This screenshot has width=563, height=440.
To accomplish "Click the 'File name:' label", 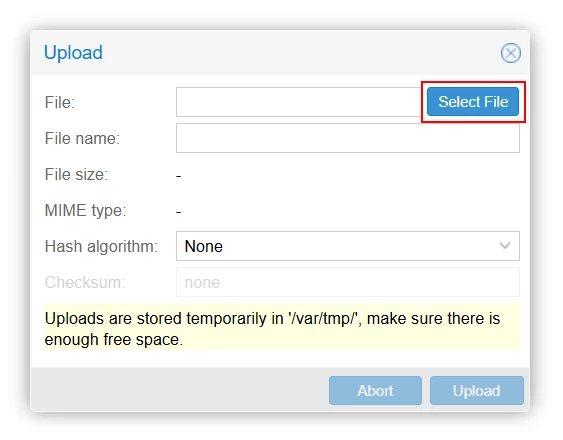I will (82, 138).
